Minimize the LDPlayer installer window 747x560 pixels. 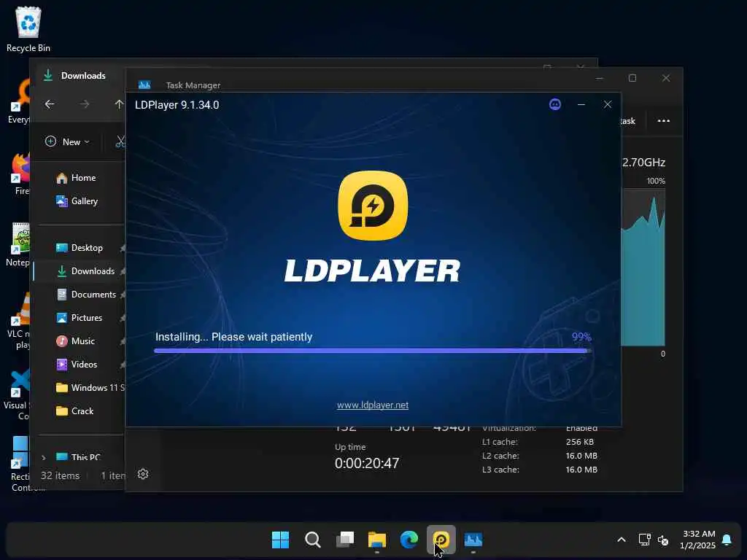click(x=581, y=104)
